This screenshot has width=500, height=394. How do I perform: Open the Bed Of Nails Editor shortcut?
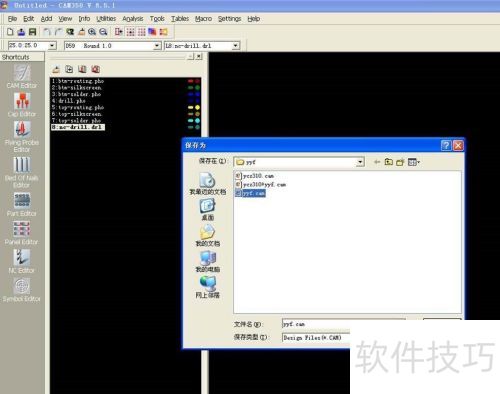click(22, 172)
